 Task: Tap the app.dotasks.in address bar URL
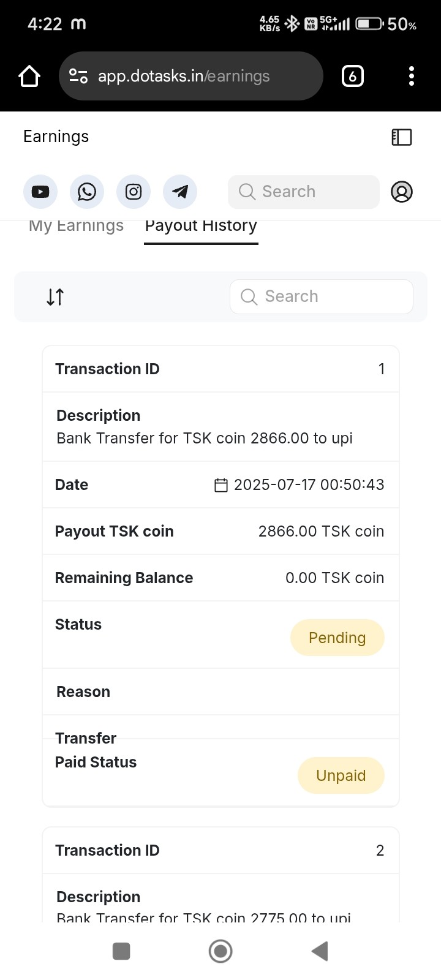pos(184,77)
